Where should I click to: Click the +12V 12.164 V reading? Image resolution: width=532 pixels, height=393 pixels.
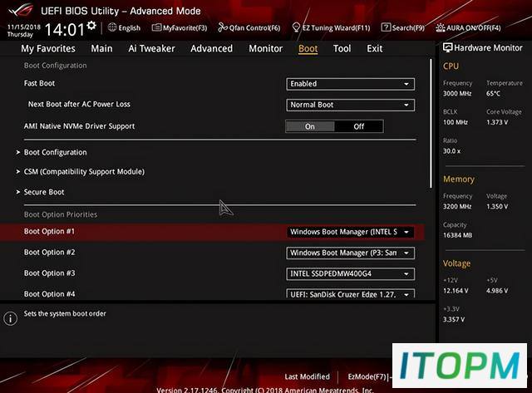click(456, 291)
